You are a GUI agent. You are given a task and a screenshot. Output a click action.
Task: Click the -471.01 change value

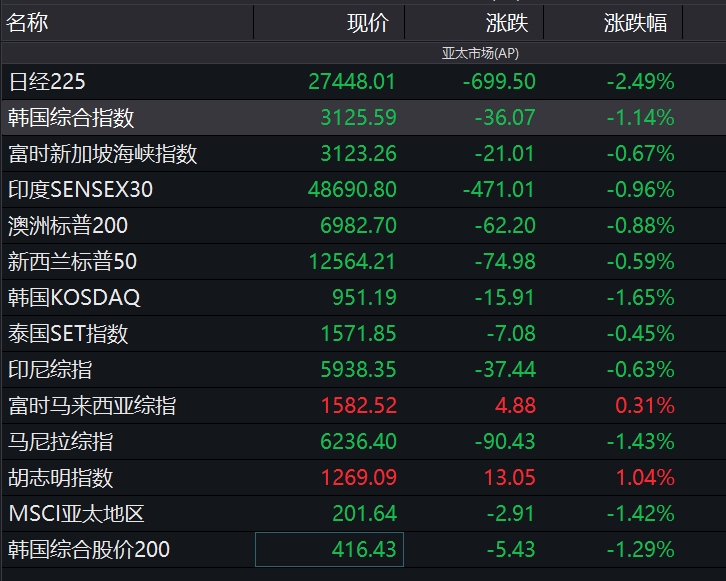pos(499,190)
